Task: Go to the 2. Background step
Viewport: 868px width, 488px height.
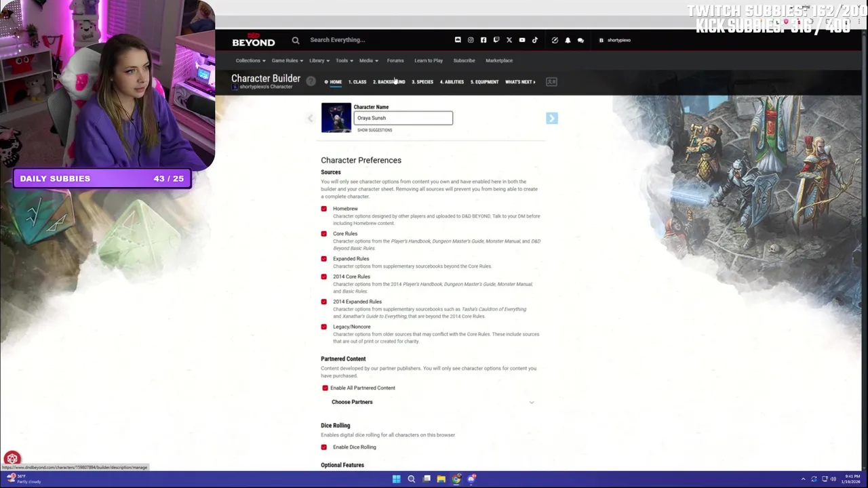Action: (389, 82)
